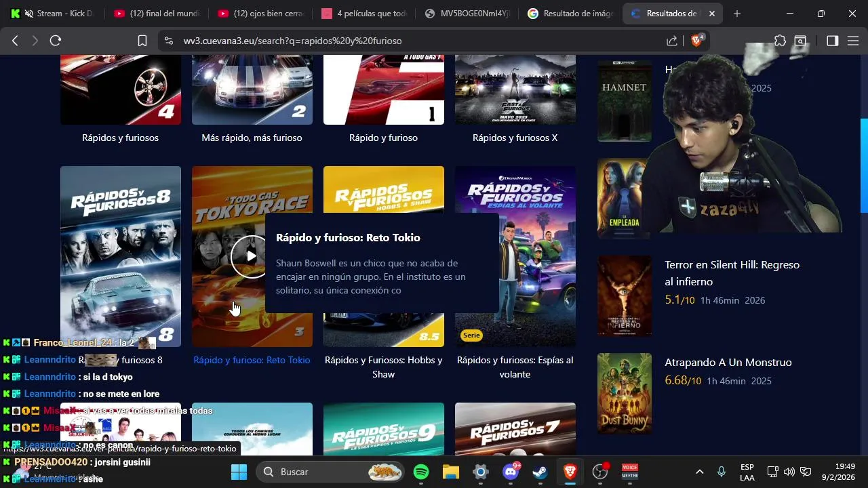Open the Windows Start menu
This screenshot has width=868, height=488.
click(239, 472)
